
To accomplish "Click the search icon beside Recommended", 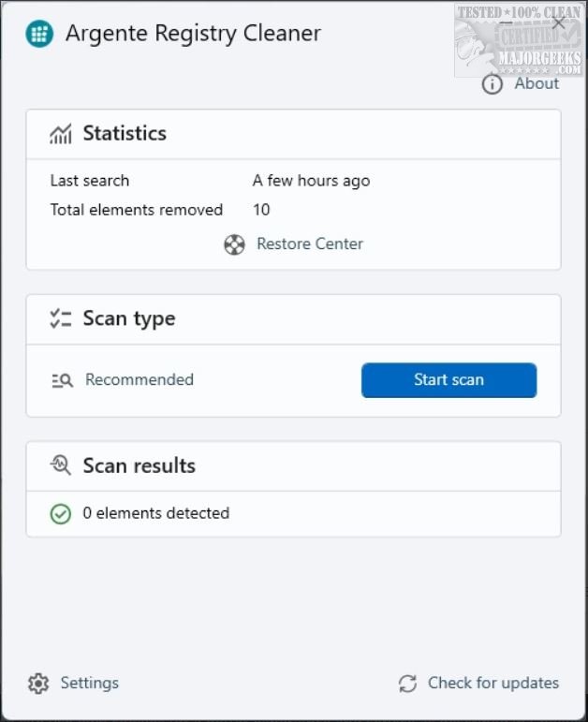I will pos(62,380).
